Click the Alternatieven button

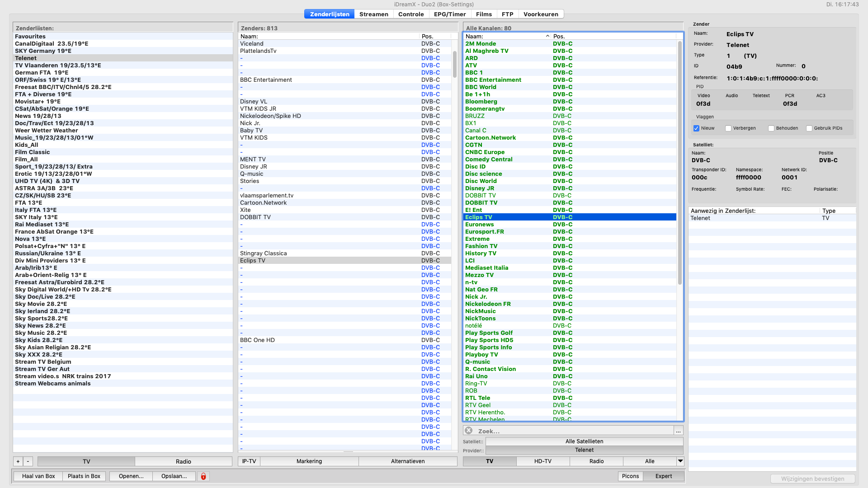pos(408,461)
